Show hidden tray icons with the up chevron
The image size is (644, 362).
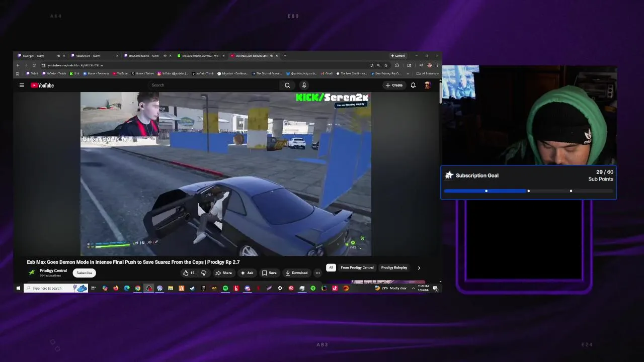(413, 288)
